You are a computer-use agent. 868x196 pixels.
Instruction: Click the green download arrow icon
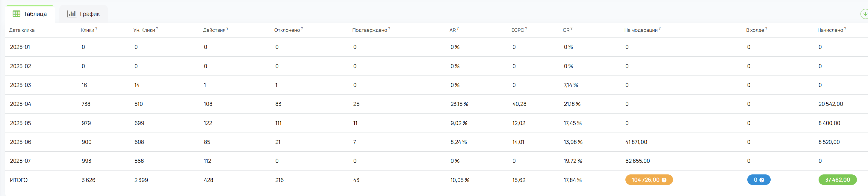click(x=865, y=14)
